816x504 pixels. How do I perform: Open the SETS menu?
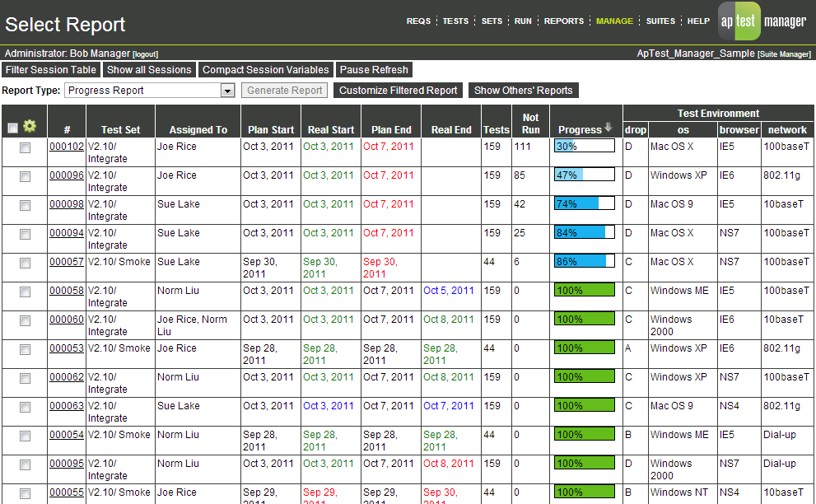(x=492, y=21)
